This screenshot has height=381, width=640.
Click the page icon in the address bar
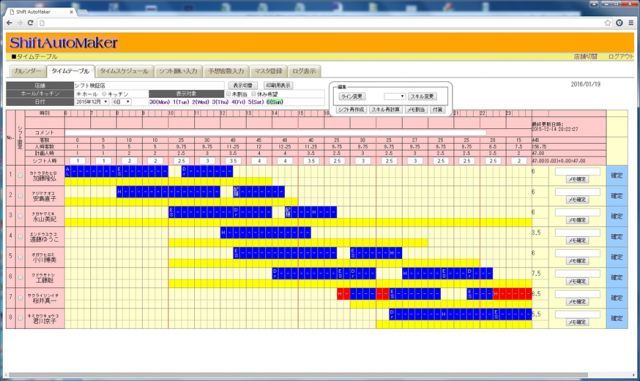[x=42, y=23]
